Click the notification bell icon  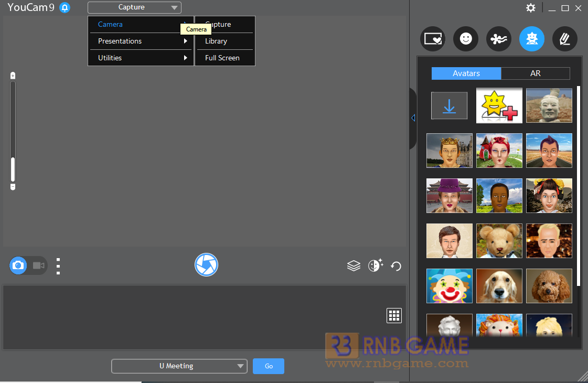click(65, 7)
